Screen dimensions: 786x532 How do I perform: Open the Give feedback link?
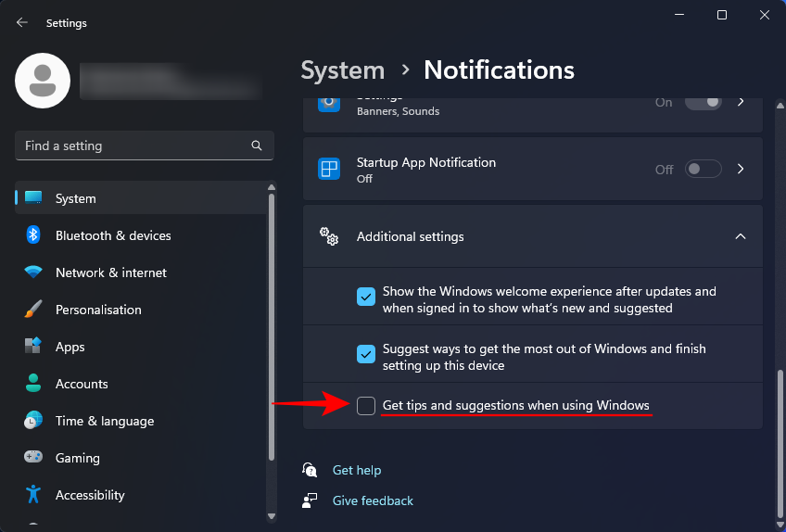[373, 500]
